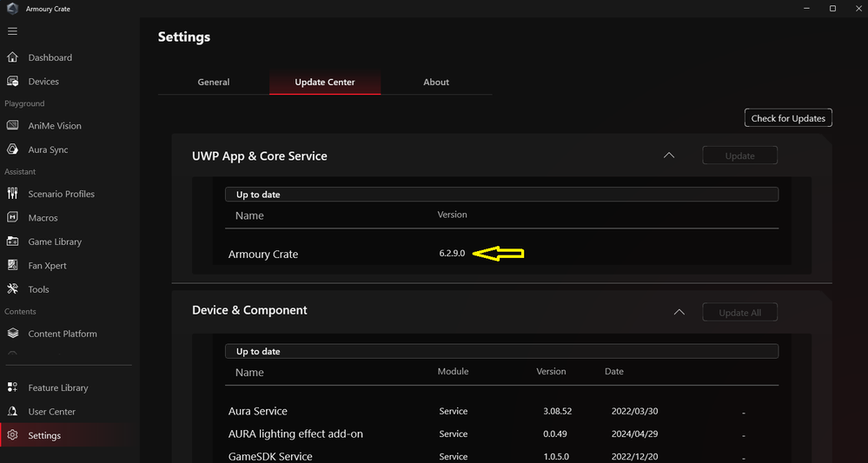The image size is (868, 463).
Task: Click the 6.2.9.0 version value
Action: point(453,254)
